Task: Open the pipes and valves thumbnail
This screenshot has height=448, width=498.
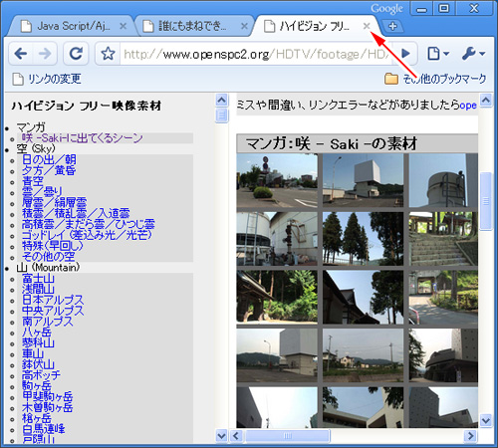Action: 277,239
